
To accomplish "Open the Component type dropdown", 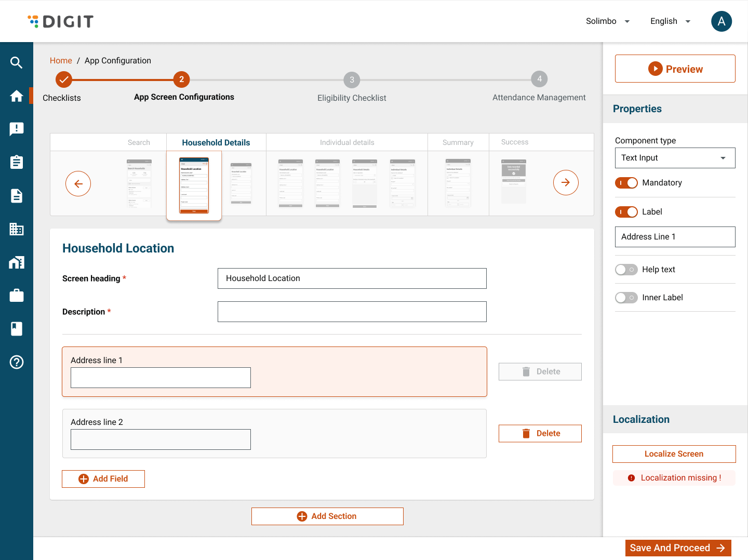I will (675, 158).
